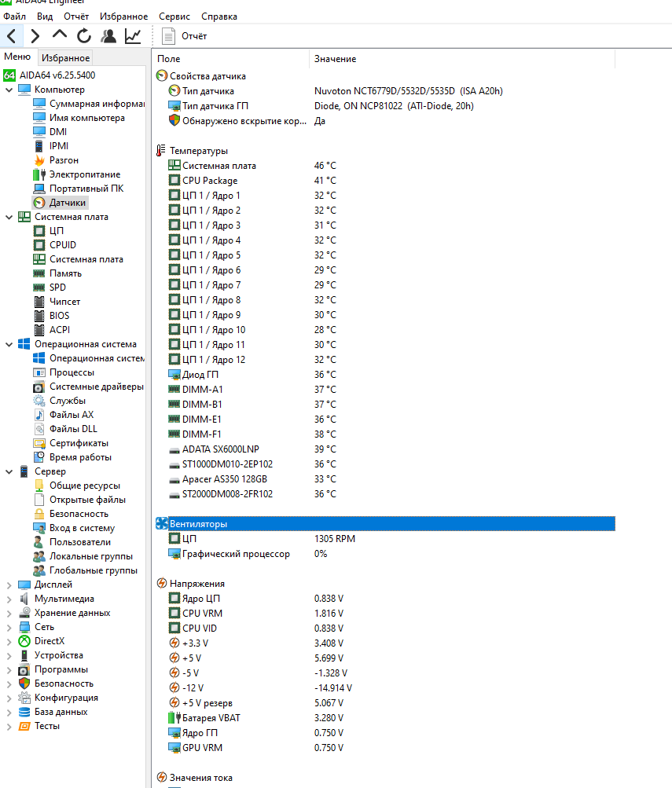The width and height of the screenshot is (672, 788).
Task: Go forward with the right arrow toolbar icon
Action: (x=35, y=36)
